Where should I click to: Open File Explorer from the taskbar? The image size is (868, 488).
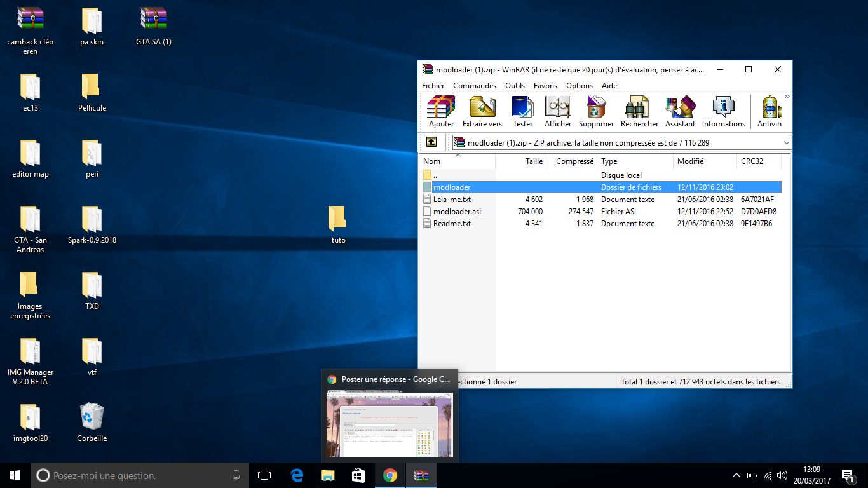point(328,475)
